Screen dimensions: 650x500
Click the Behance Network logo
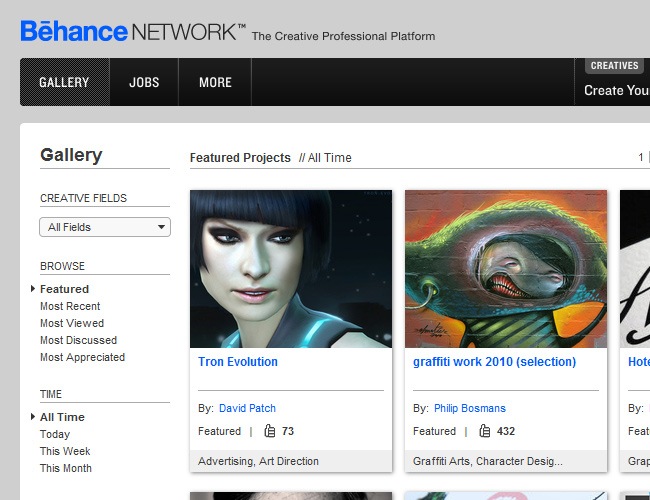[x=132, y=31]
